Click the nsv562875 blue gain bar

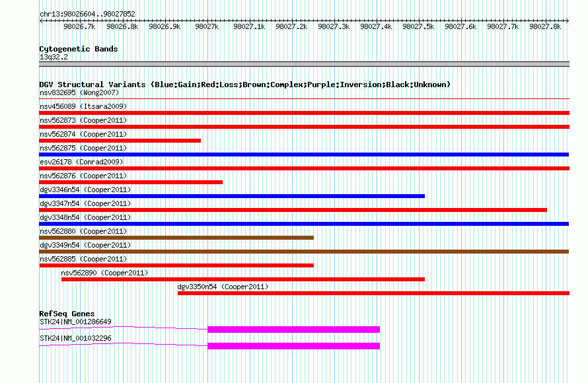tap(304, 155)
